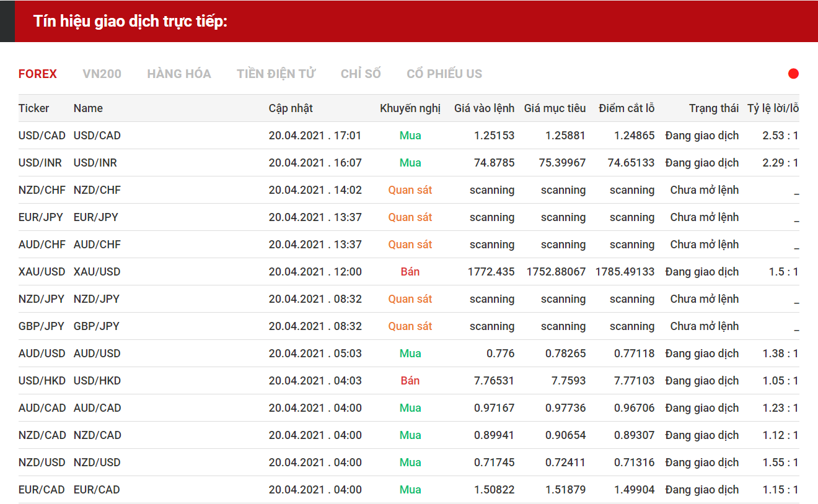Click the stop loss value 0.96706
The height and width of the screenshot is (504, 818).
pos(635,408)
